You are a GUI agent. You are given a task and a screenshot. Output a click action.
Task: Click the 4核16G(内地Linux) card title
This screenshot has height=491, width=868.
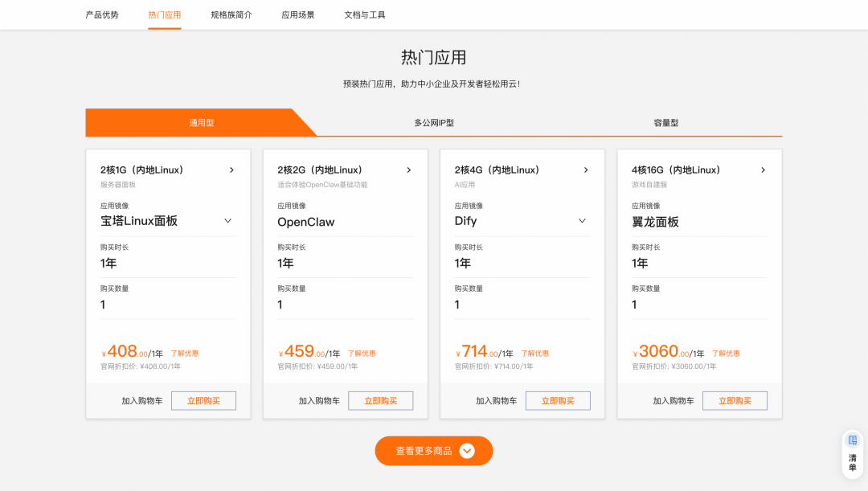click(676, 170)
